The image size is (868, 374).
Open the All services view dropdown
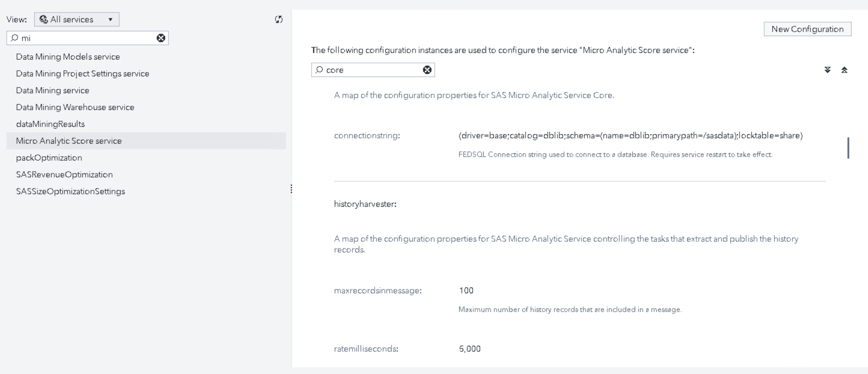click(x=110, y=19)
